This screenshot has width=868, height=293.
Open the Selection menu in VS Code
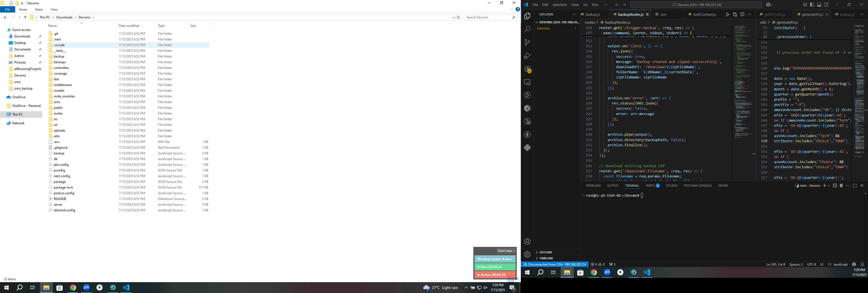point(559,5)
